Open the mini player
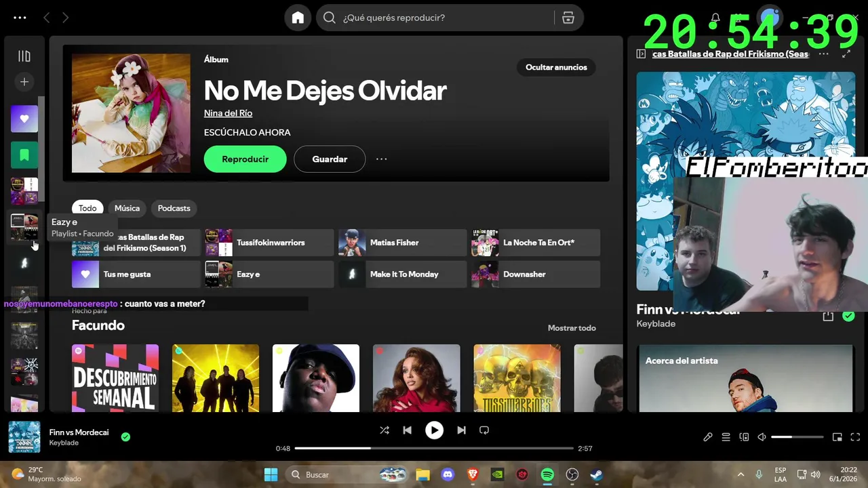Viewport: 868px width, 488px height. [837, 437]
